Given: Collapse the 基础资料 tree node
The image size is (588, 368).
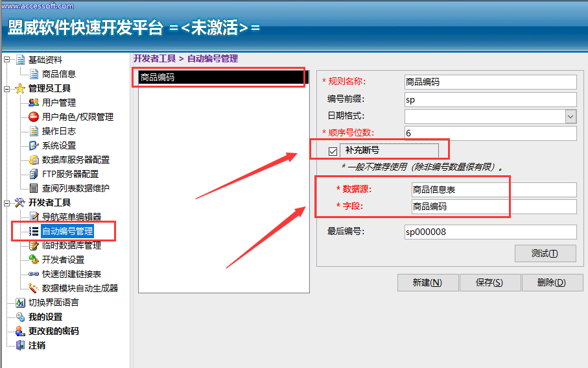Looking at the screenshot, I should [x=6, y=60].
